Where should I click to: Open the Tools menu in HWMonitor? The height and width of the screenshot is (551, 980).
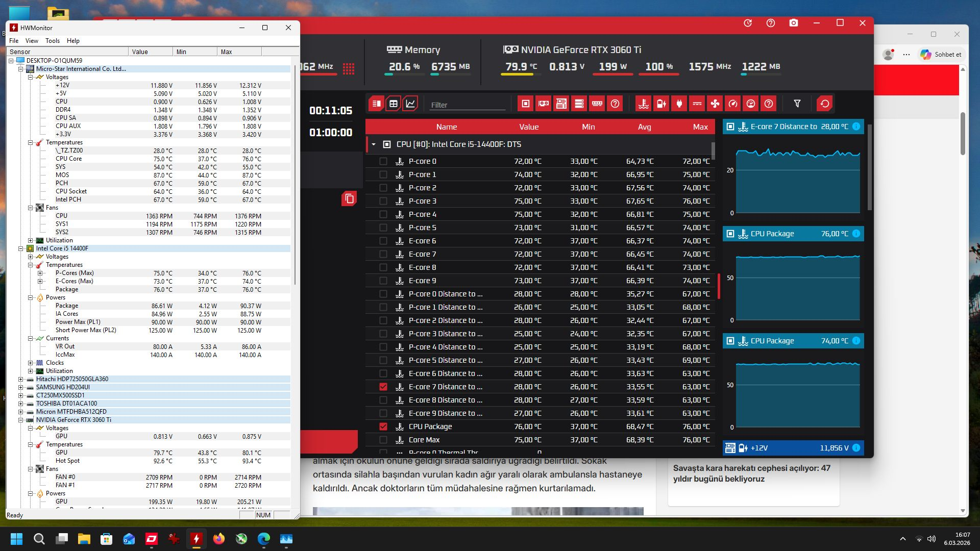coord(53,41)
